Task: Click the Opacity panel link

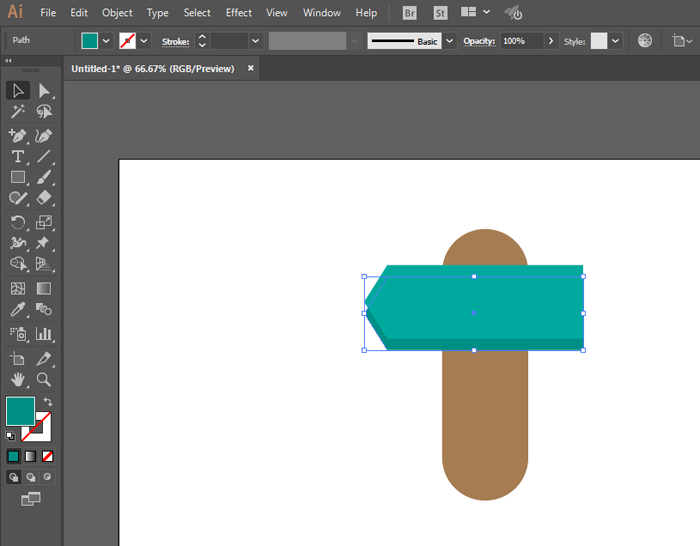Action: 479,41
